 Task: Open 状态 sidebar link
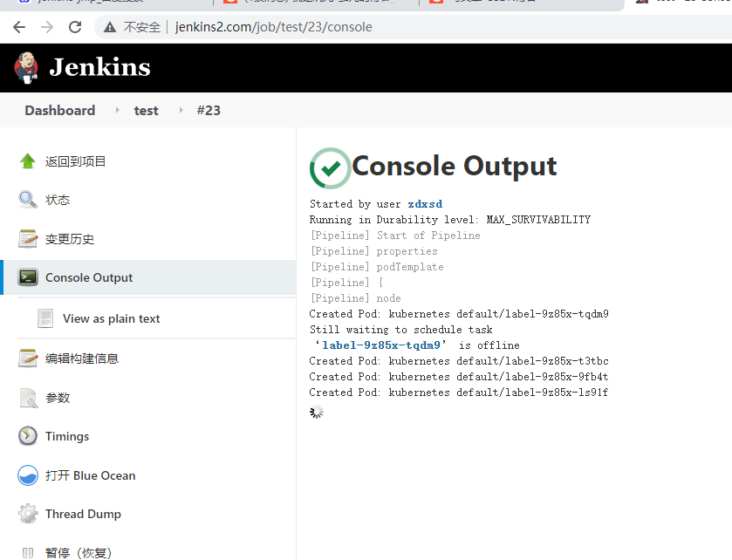pos(58,201)
